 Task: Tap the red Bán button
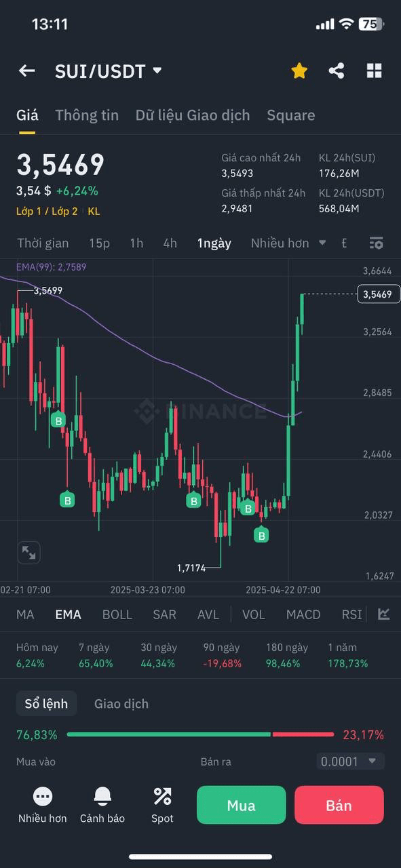[339, 805]
